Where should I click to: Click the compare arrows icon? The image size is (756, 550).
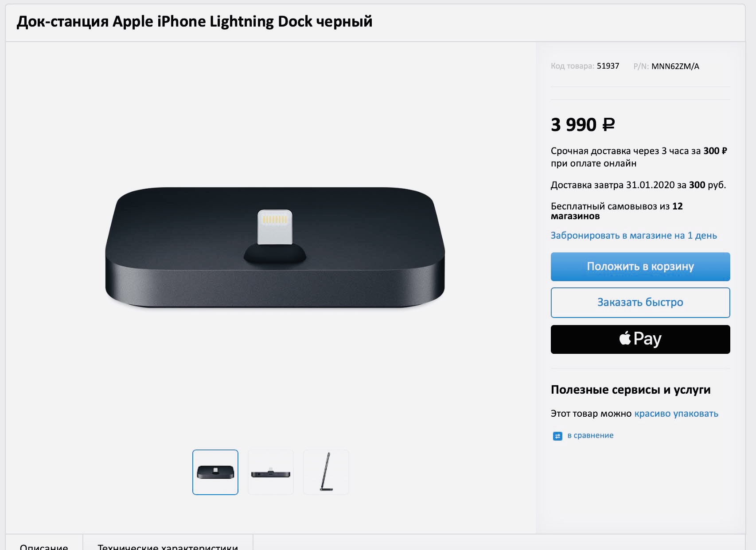point(557,436)
